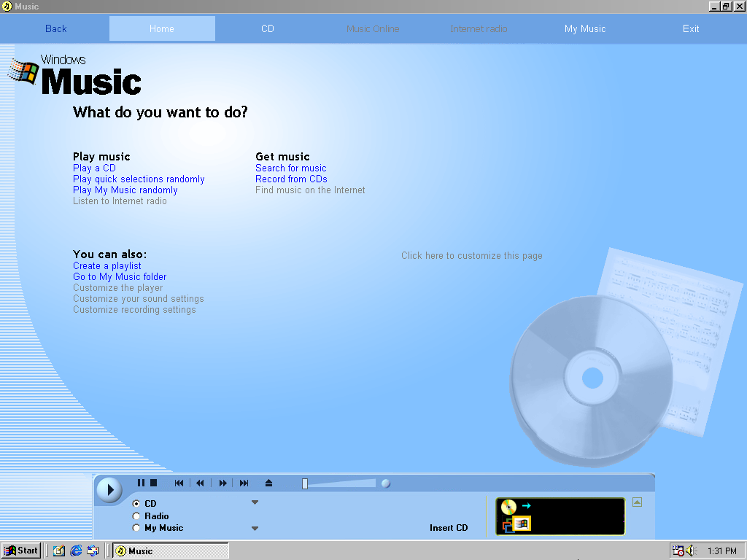
Task: Launch Internet Explorer from quick launch
Action: point(76,551)
